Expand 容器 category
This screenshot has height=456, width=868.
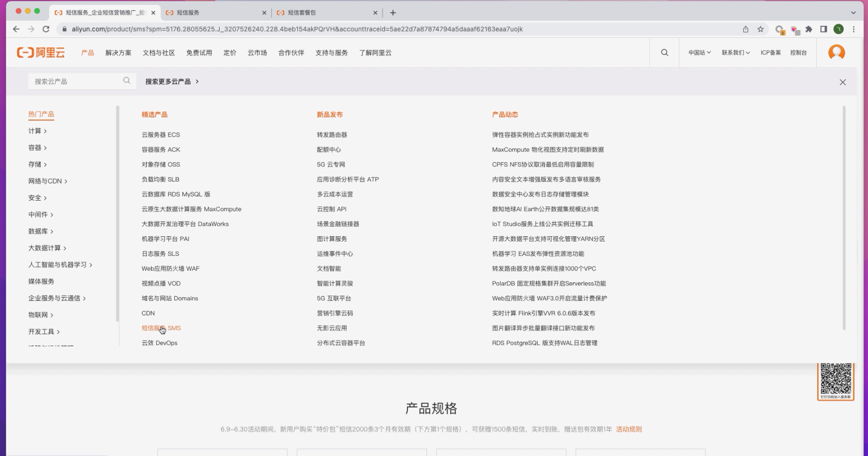point(37,147)
